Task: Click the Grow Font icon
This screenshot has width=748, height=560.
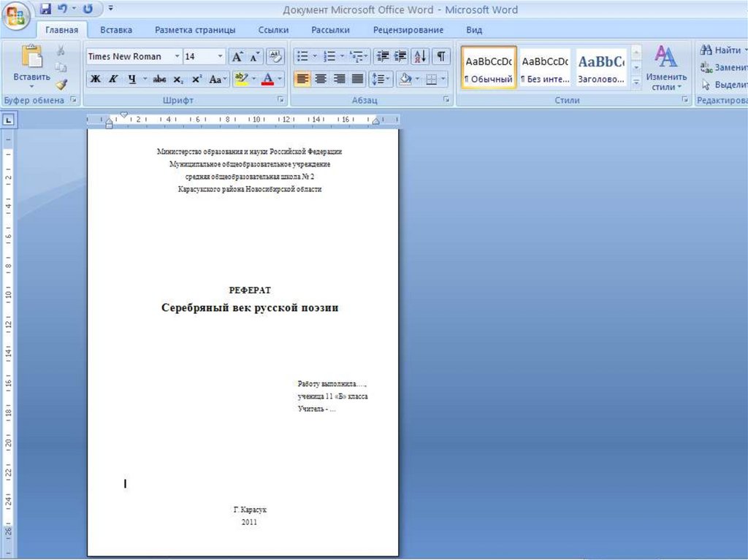Action: [x=237, y=56]
